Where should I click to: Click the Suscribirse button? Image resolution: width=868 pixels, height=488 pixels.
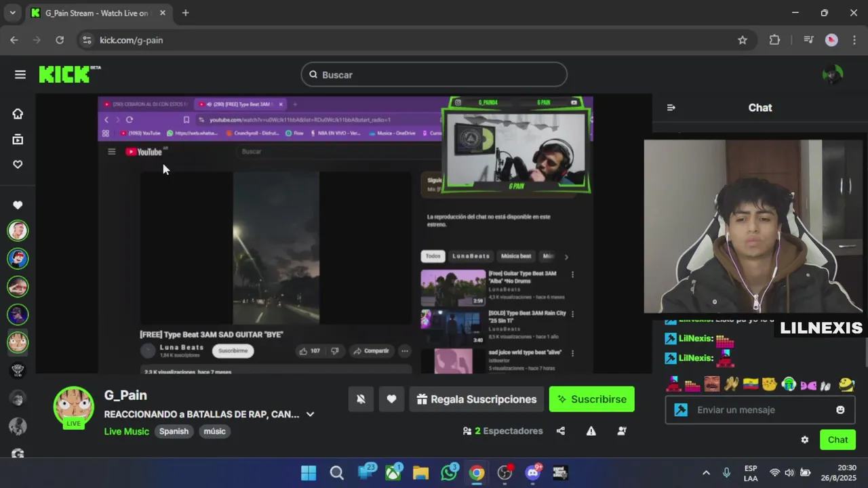point(591,399)
